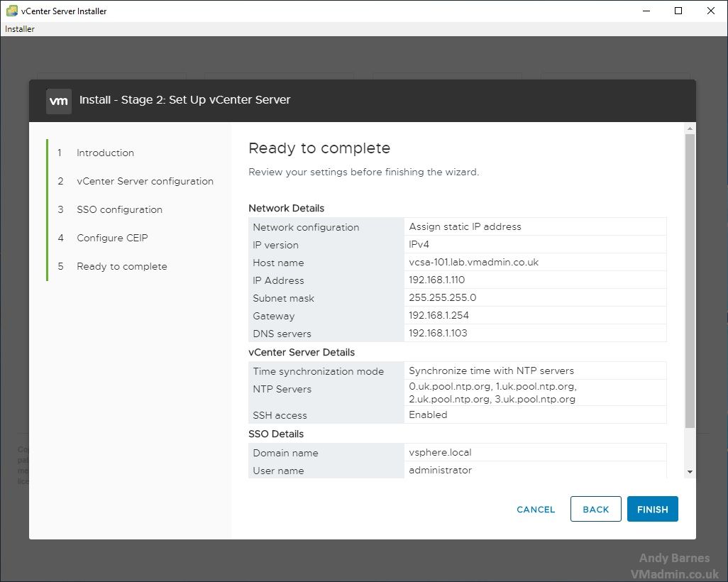This screenshot has height=582, width=728.
Task: Click the CANCEL button
Action: click(x=536, y=510)
